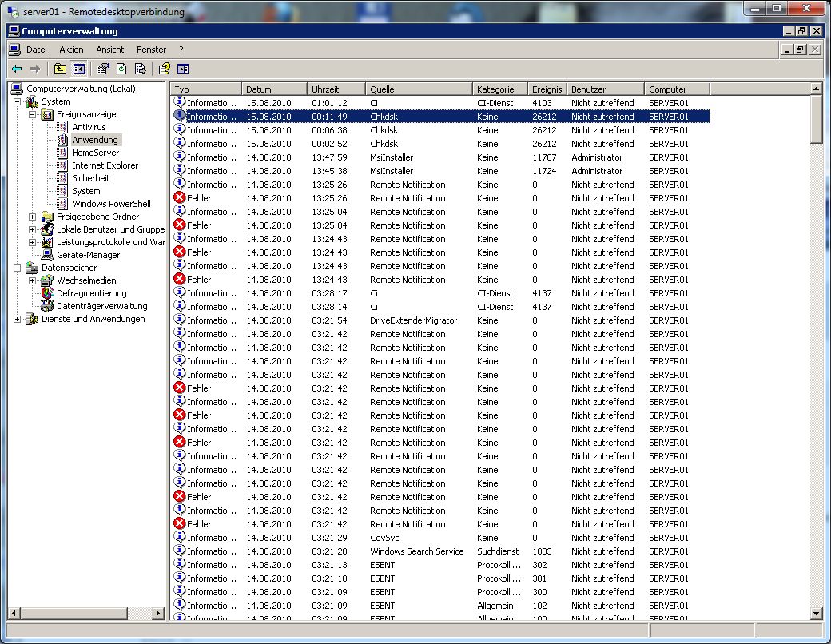Click the event list scroll-up arrow
The width and height of the screenshot is (831, 644).
click(816, 89)
